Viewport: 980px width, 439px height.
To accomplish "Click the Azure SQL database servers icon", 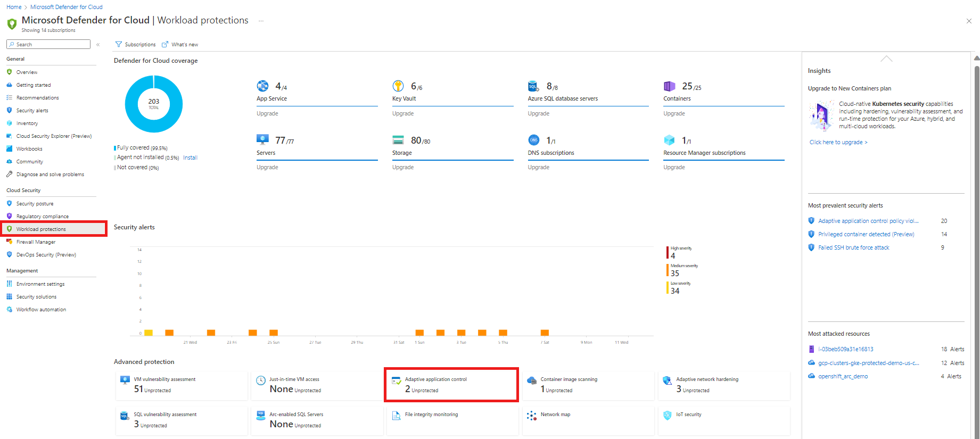I will [x=533, y=86].
